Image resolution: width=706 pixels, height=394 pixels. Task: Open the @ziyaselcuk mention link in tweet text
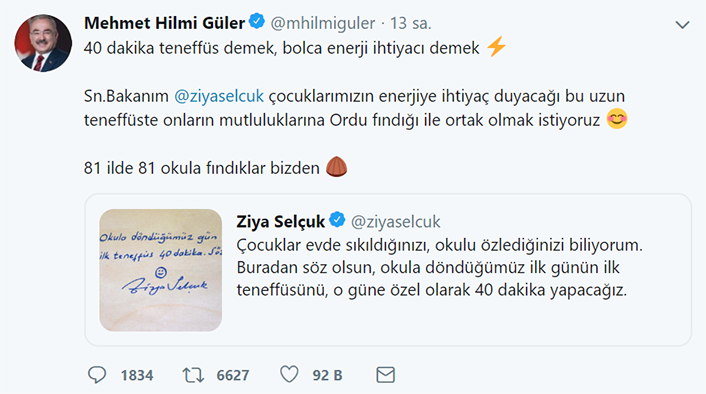tap(219, 96)
